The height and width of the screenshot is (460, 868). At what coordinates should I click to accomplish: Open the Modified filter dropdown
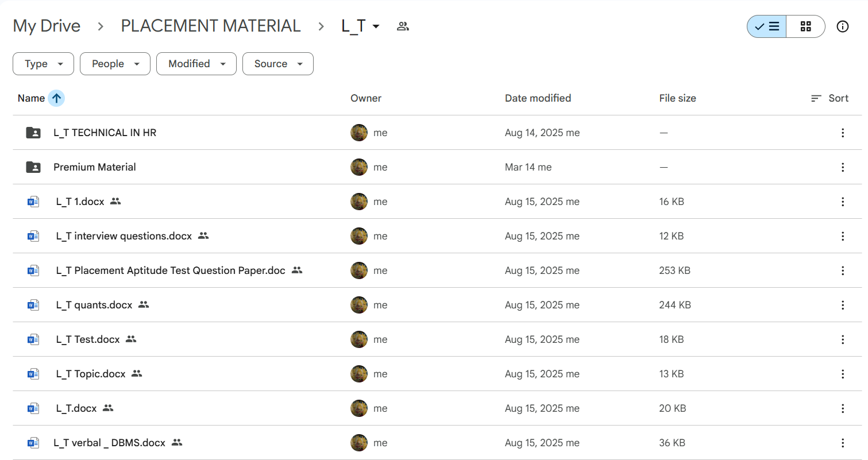196,64
